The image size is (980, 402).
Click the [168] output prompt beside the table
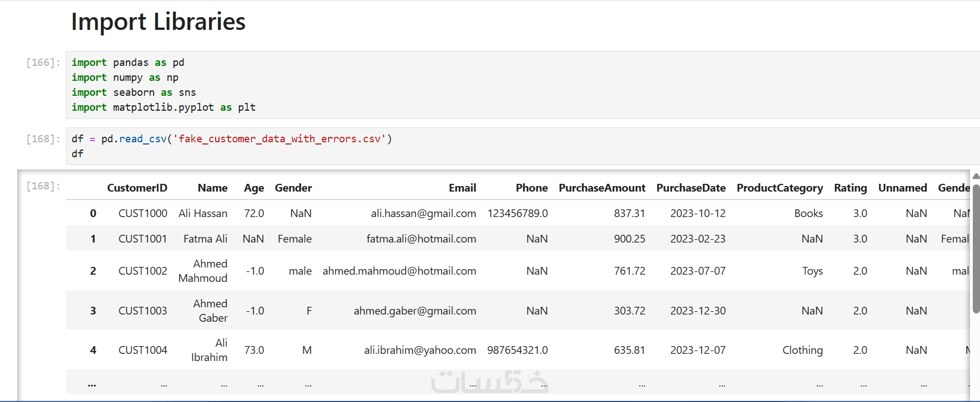click(43, 186)
